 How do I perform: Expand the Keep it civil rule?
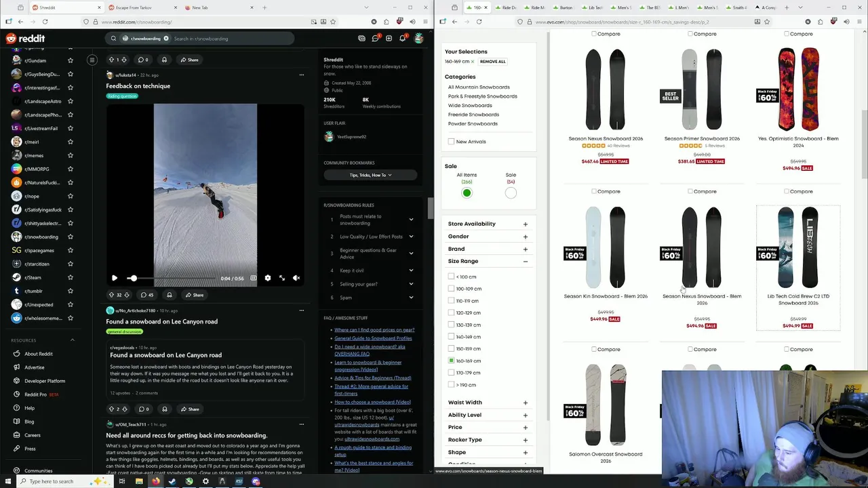(x=411, y=270)
